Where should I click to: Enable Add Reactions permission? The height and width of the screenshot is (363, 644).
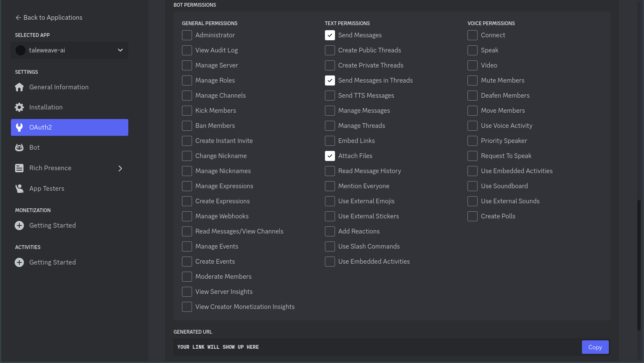(330, 231)
